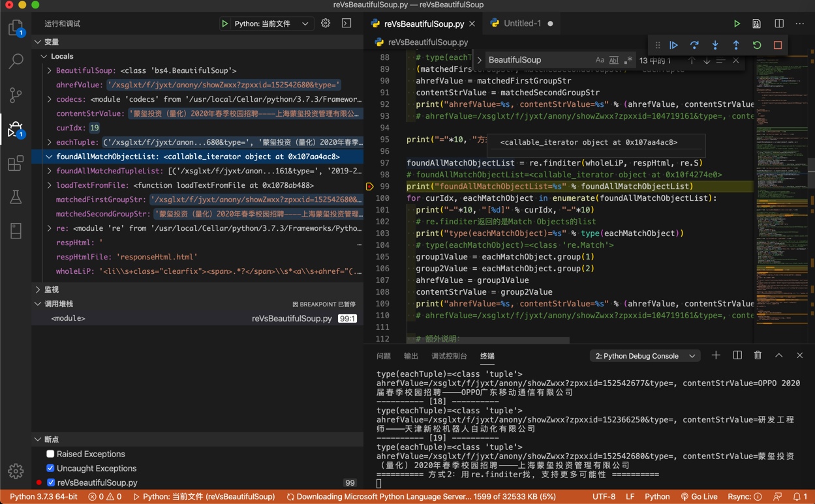This screenshot has height=504, width=815.
Task: Go to previous find match
Action: (692, 61)
